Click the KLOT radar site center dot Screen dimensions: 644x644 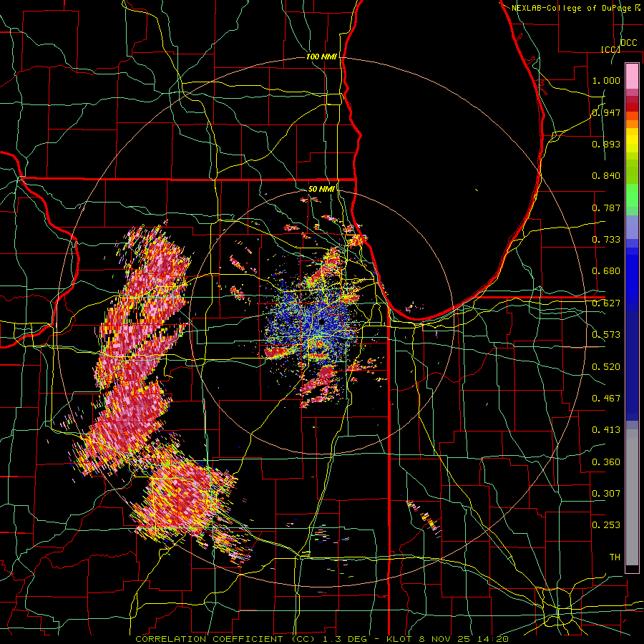[x=321, y=323]
